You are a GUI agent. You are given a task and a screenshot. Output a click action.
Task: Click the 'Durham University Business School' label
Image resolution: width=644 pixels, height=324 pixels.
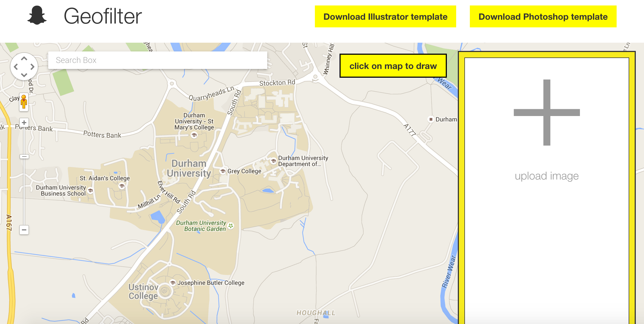point(61,190)
